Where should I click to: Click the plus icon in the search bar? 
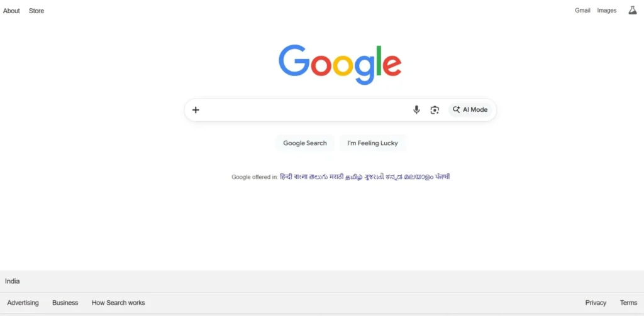196,109
